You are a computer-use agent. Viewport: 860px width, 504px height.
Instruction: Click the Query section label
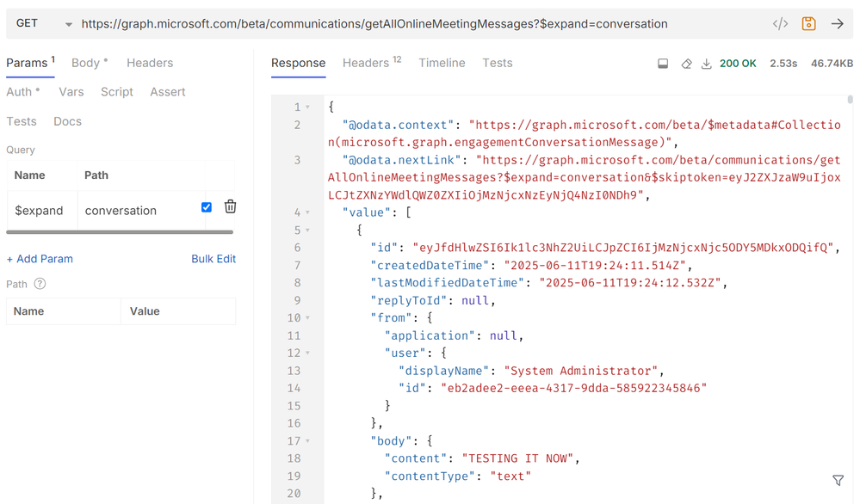pyautogui.click(x=21, y=150)
